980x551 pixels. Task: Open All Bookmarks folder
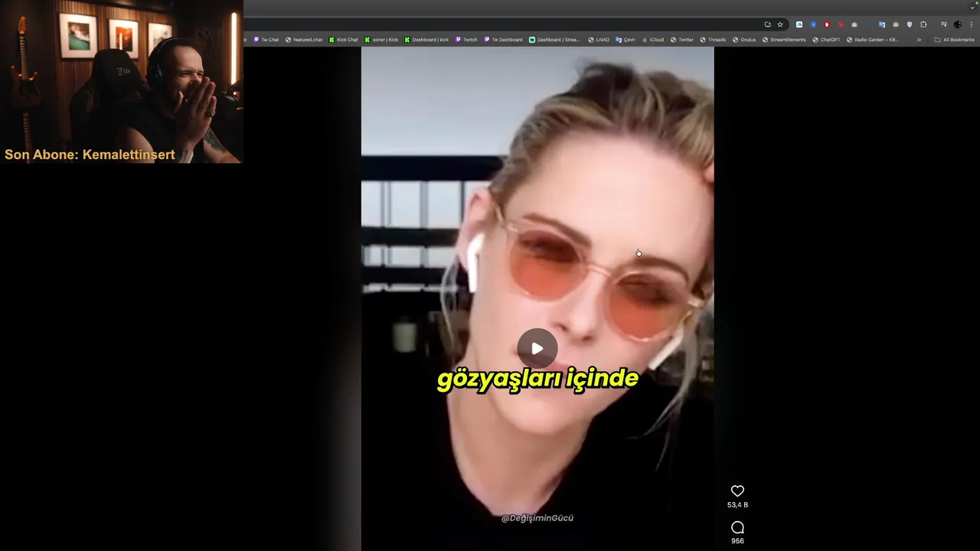954,40
